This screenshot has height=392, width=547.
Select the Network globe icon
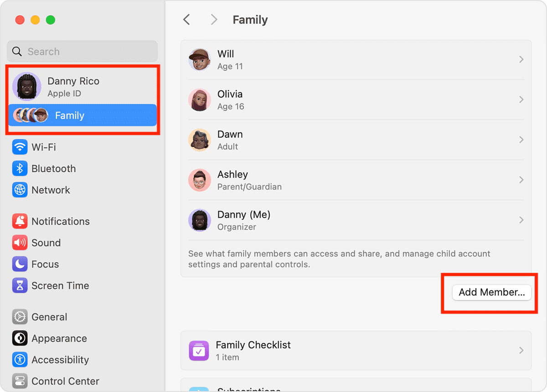(20, 190)
